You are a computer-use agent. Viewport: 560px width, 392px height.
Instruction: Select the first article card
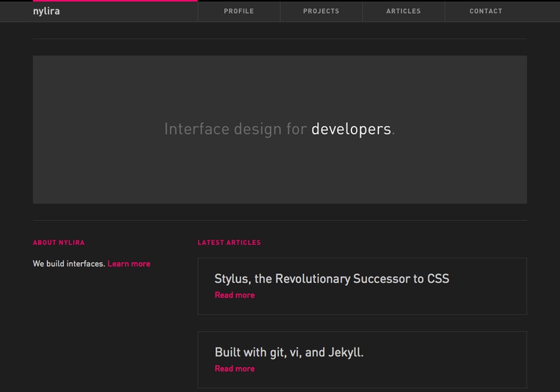tap(362, 286)
